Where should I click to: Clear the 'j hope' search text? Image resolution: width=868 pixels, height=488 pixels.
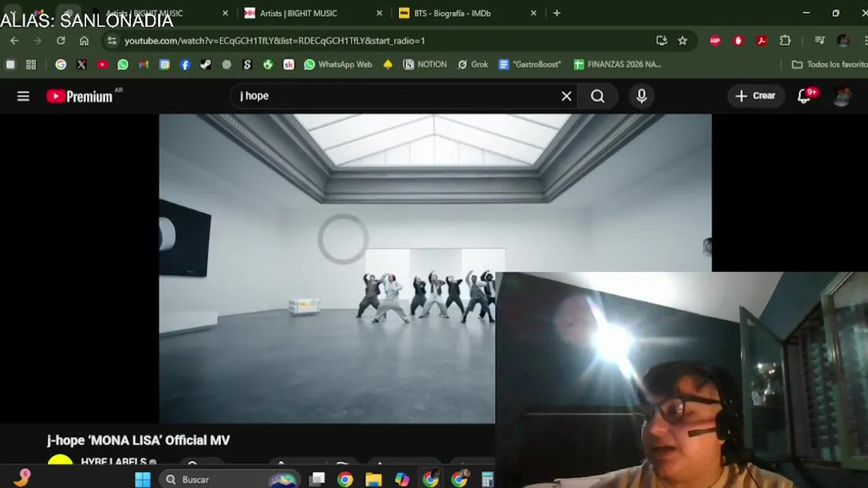tap(566, 96)
